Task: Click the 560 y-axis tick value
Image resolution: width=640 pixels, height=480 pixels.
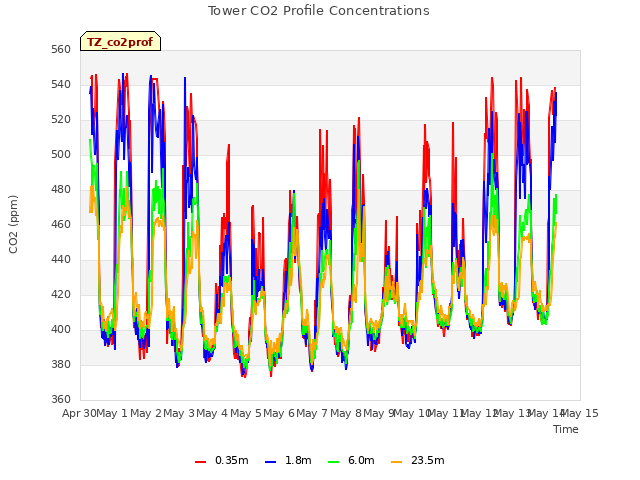Action: pos(61,50)
